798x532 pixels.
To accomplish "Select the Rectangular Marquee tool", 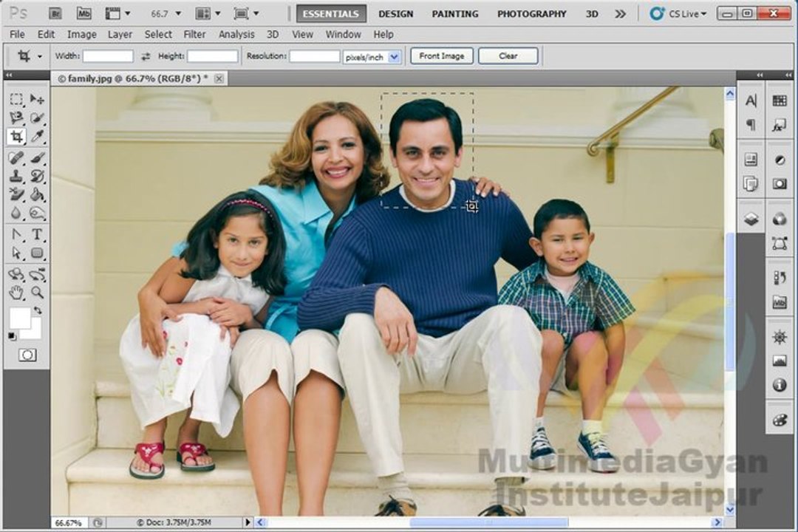I will pyautogui.click(x=16, y=99).
